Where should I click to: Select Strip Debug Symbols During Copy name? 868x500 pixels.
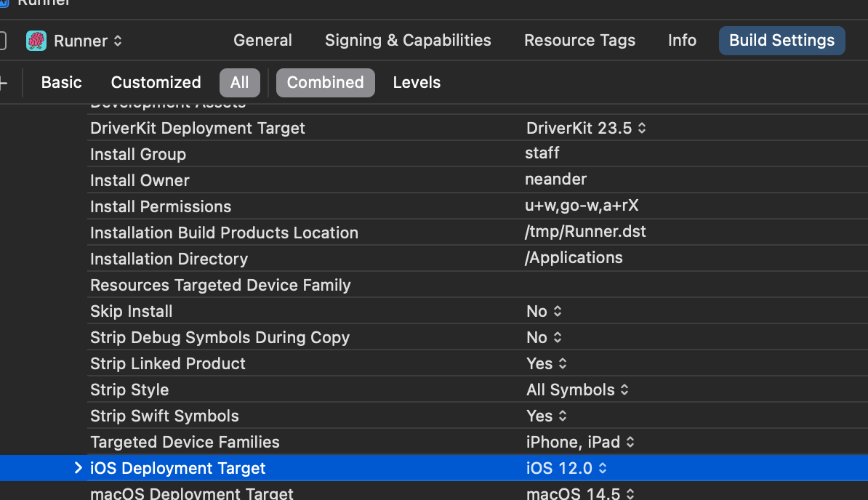tap(220, 337)
